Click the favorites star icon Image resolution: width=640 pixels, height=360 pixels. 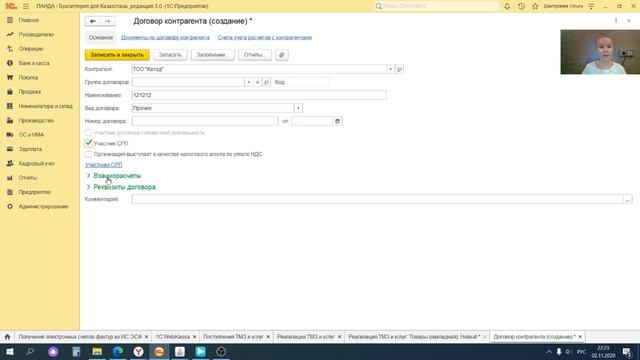535,6
